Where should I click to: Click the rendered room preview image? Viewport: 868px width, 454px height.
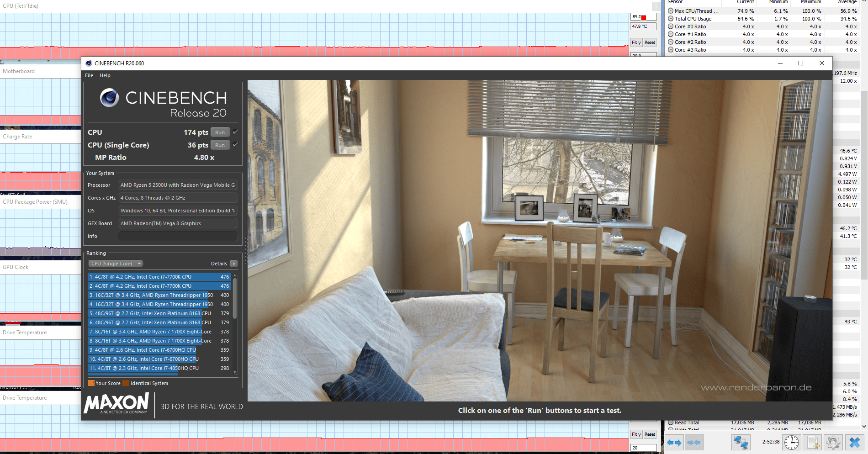click(x=540, y=241)
